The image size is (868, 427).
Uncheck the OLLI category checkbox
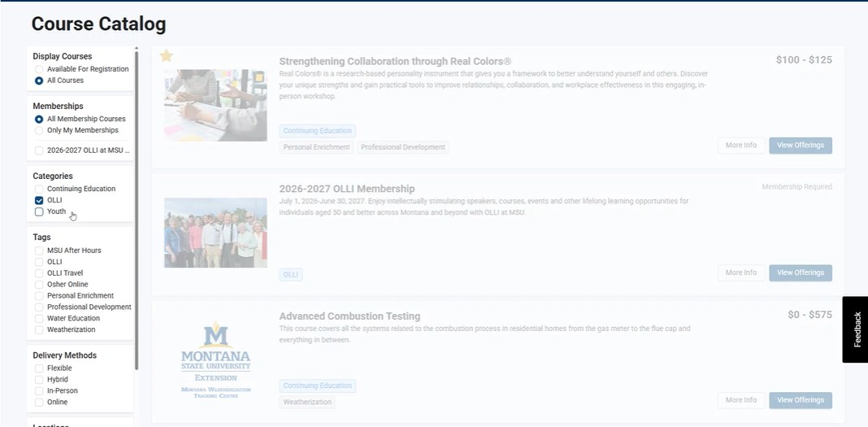click(39, 200)
